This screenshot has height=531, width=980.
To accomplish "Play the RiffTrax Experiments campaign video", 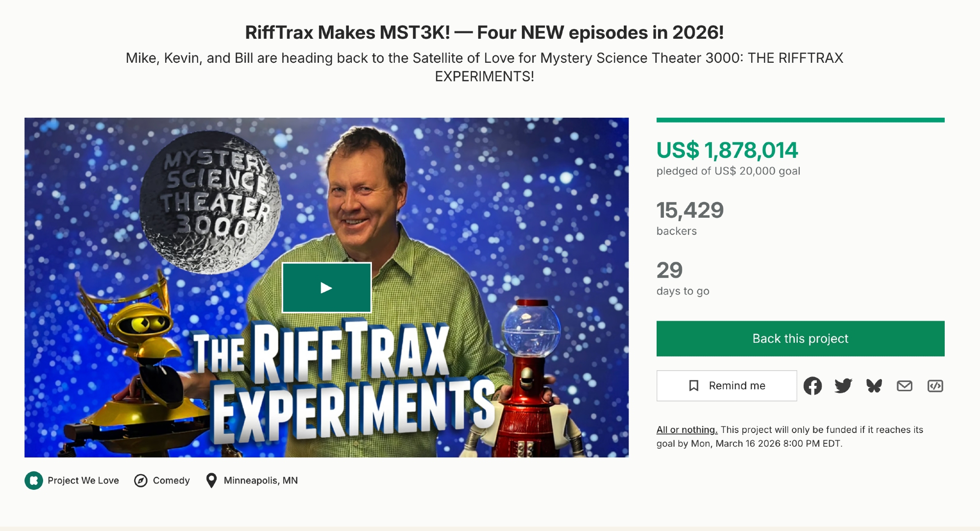I will [326, 288].
